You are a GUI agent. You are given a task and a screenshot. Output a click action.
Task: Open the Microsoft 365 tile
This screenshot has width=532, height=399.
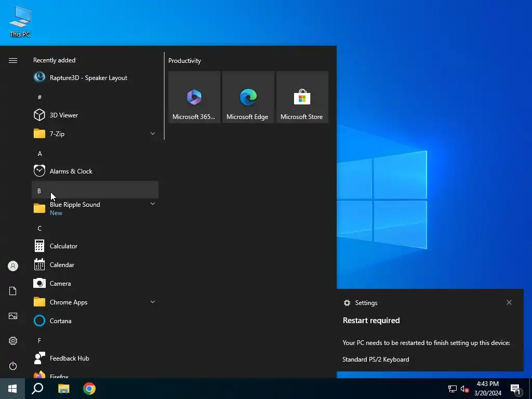point(194,97)
